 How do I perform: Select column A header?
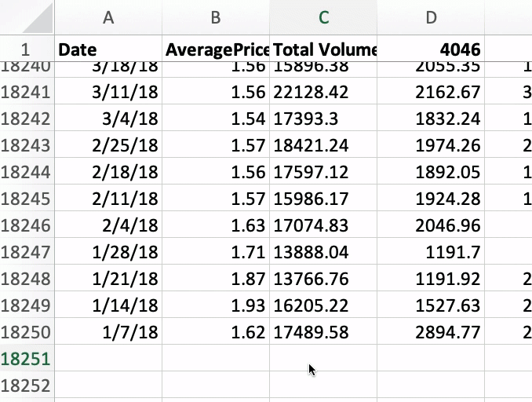click(108, 18)
